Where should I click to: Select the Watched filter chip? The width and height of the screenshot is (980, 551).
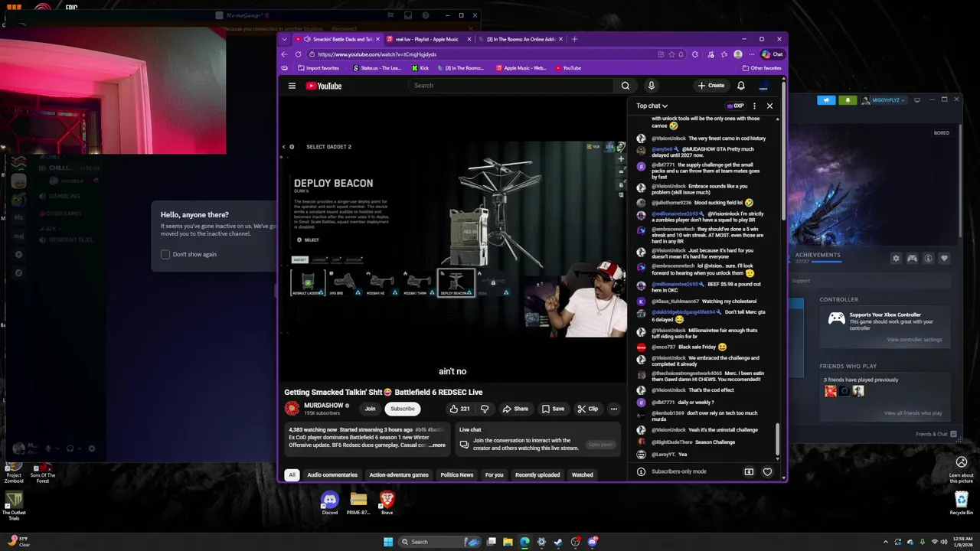pyautogui.click(x=582, y=475)
